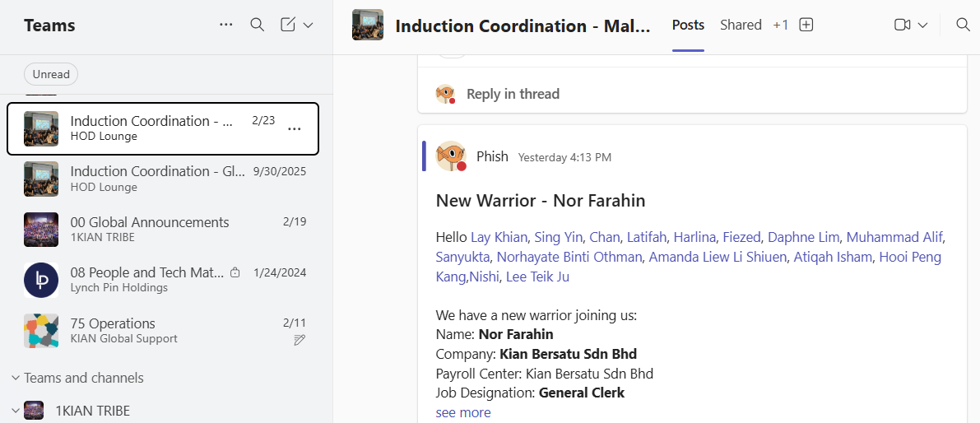Click the new message compose icon

click(x=288, y=25)
